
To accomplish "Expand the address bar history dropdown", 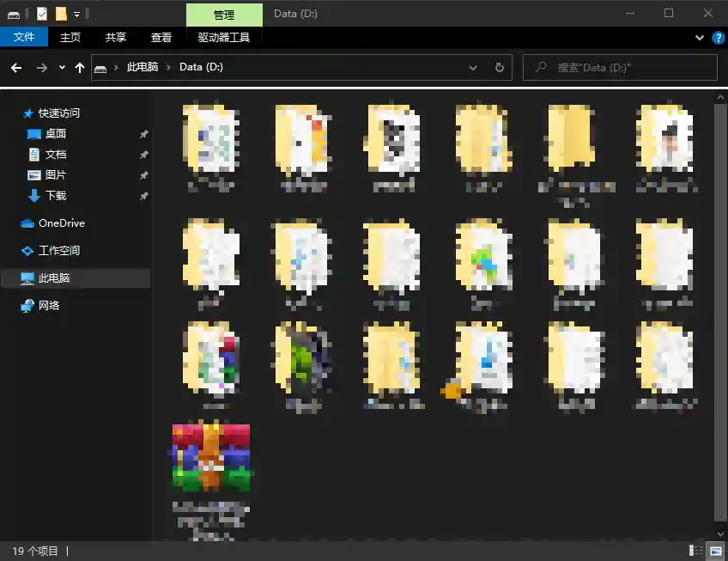I will tap(473, 68).
